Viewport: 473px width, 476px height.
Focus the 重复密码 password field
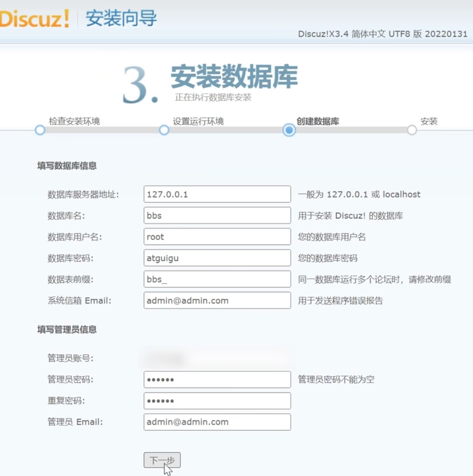coord(217,401)
